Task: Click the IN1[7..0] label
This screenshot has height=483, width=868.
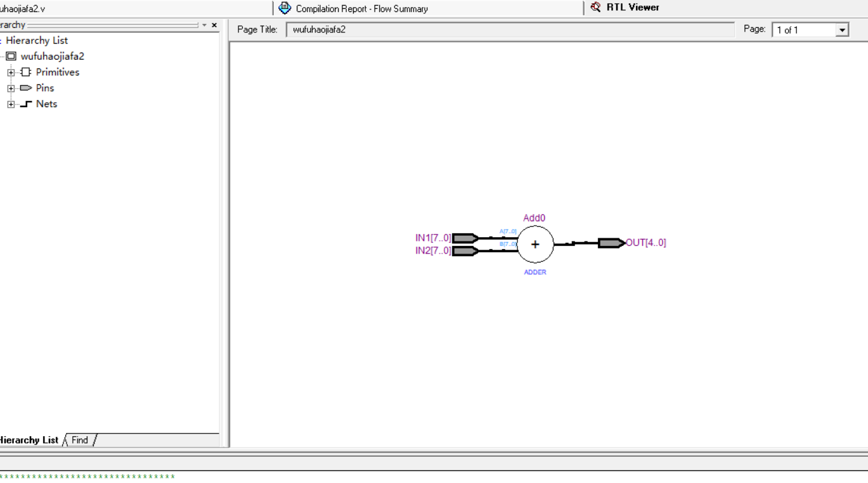Action: click(433, 238)
